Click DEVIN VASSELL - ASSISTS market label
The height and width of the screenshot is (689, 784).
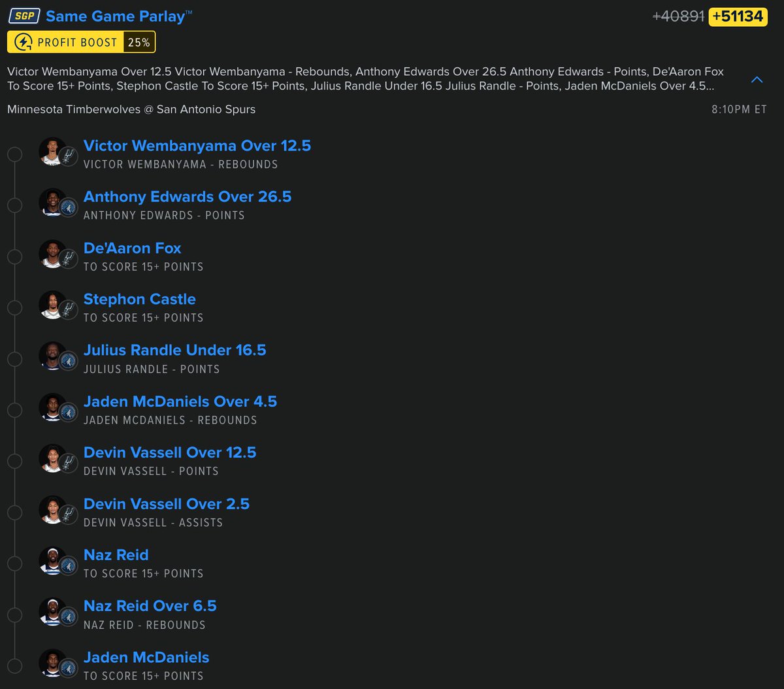[154, 523]
